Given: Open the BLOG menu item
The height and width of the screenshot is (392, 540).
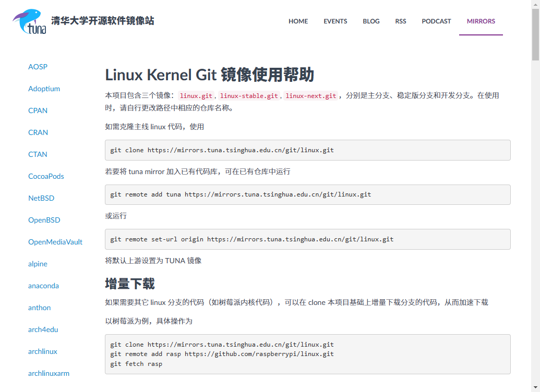Looking at the screenshot, I should tap(371, 21).
